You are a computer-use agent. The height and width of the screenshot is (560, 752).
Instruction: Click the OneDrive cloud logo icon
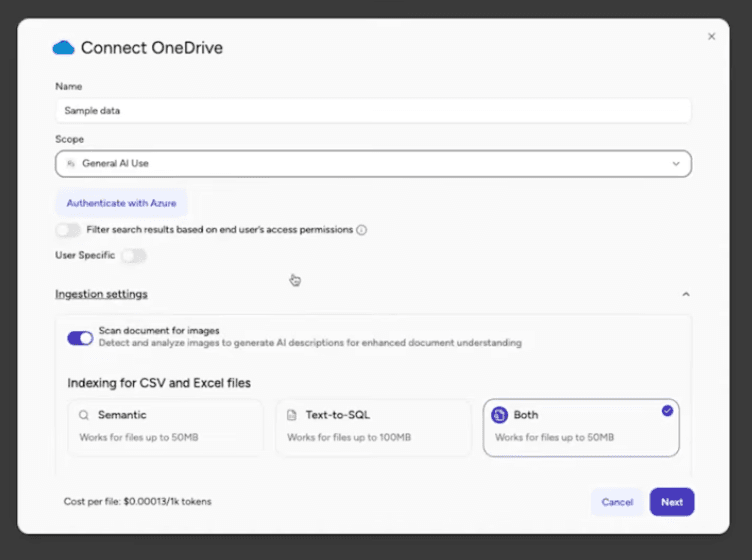coord(63,48)
